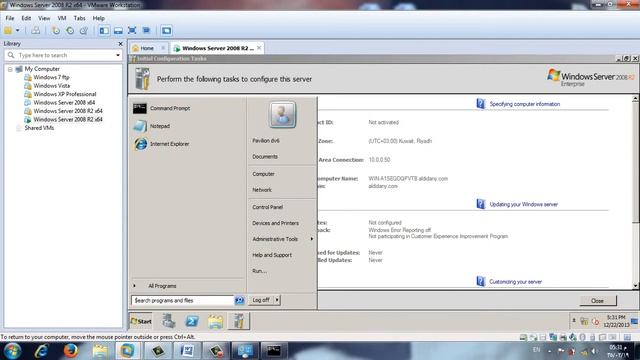Screen dimensions: 640x360
Task: Toggle the library sidebar view icon
Action: coord(104,31)
